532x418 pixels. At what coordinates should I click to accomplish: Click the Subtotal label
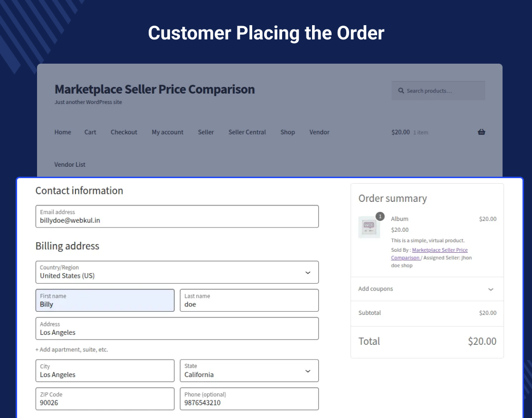pyautogui.click(x=370, y=313)
